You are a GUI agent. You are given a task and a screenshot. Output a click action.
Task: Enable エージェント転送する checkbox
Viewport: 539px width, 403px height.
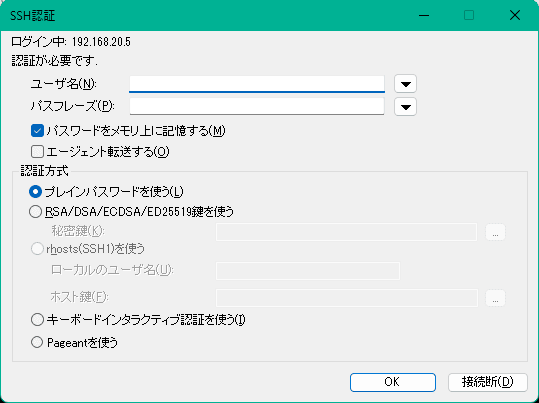(37, 152)
